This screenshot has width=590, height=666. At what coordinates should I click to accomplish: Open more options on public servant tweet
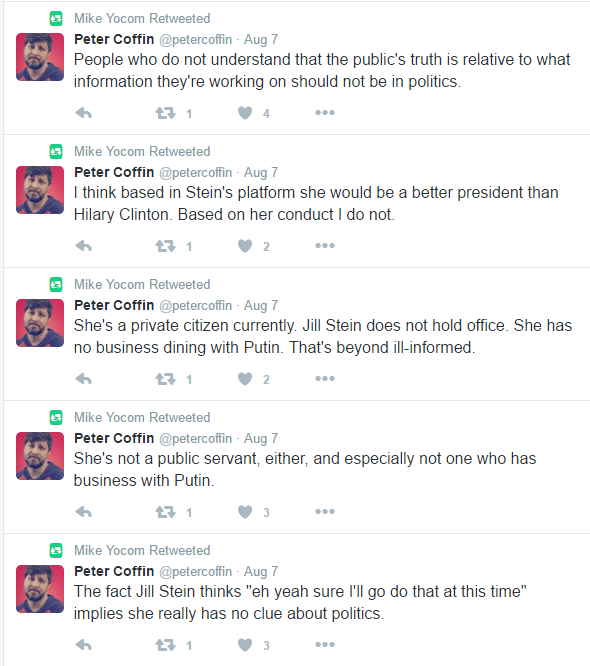click(x=325, y=511)
